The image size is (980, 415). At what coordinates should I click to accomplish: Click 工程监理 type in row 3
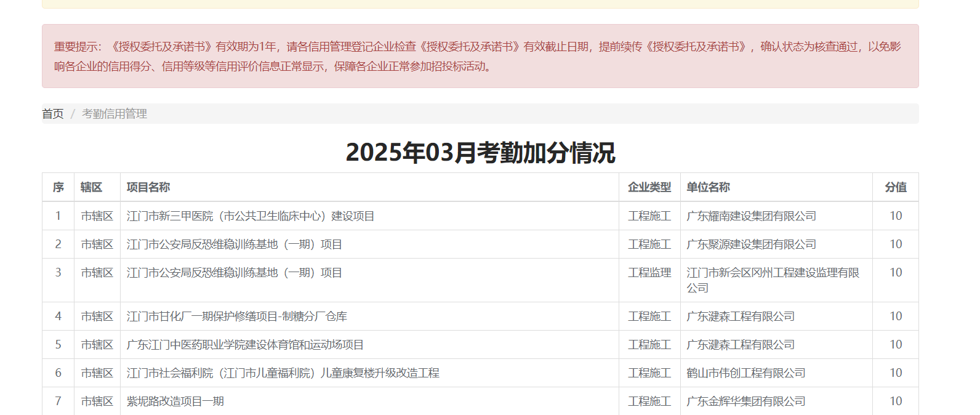point(649,273)
